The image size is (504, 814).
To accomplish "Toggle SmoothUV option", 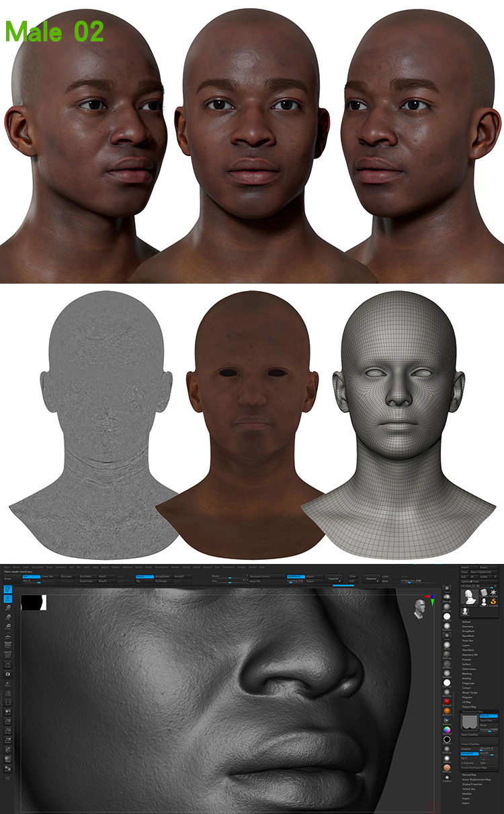I will click(x=470, y=754).
